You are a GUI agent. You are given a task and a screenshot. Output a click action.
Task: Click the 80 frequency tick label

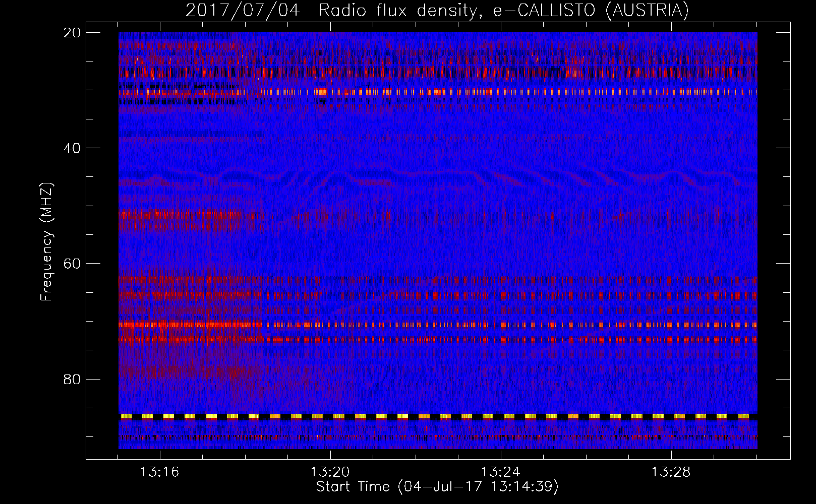pyautogui.click(x=73, y=379)
